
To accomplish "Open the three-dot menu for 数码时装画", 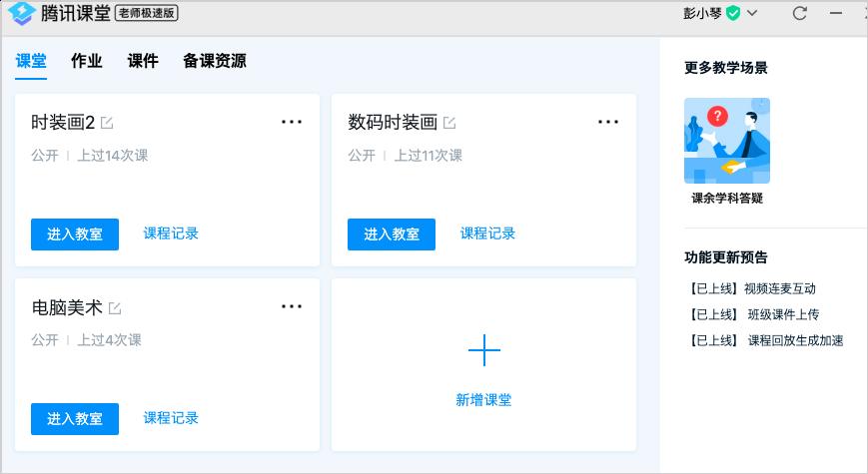I will point(608,122).
